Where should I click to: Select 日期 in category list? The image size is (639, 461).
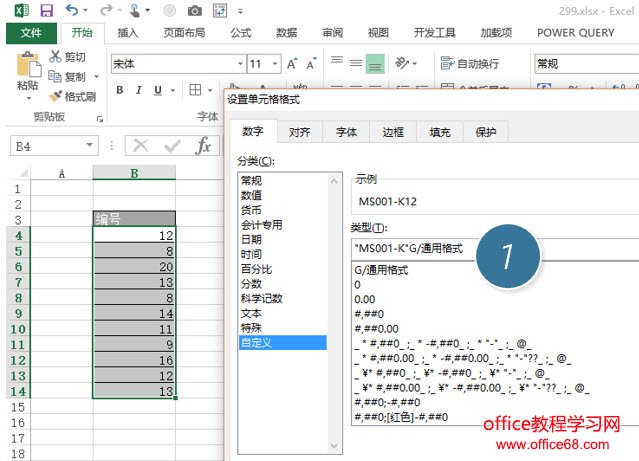tap(283, 239)
